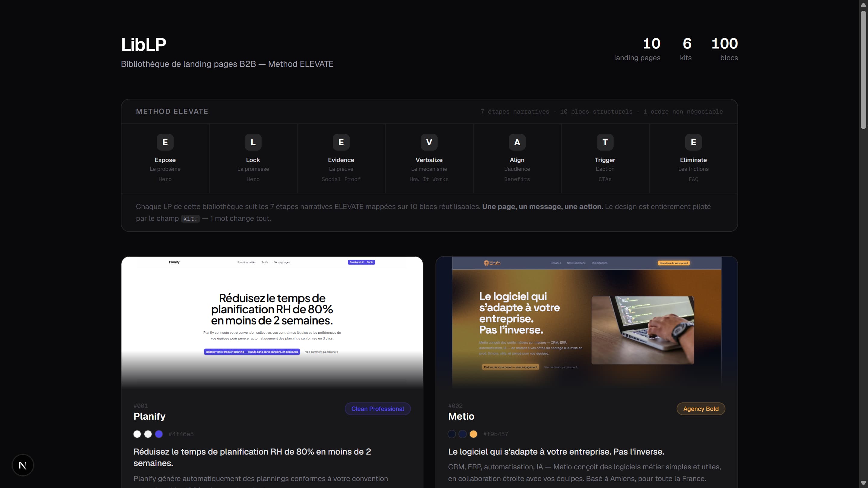
Task: Click the Clean Professional kit badge
Action: (377, 408)
